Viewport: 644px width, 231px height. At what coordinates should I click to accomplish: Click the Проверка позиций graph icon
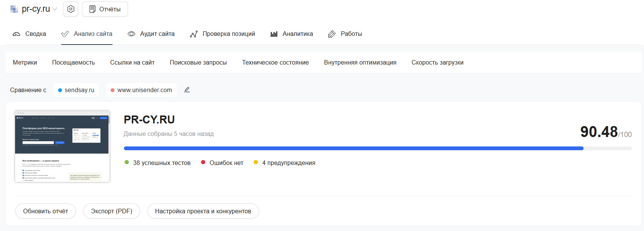[194, 34]
